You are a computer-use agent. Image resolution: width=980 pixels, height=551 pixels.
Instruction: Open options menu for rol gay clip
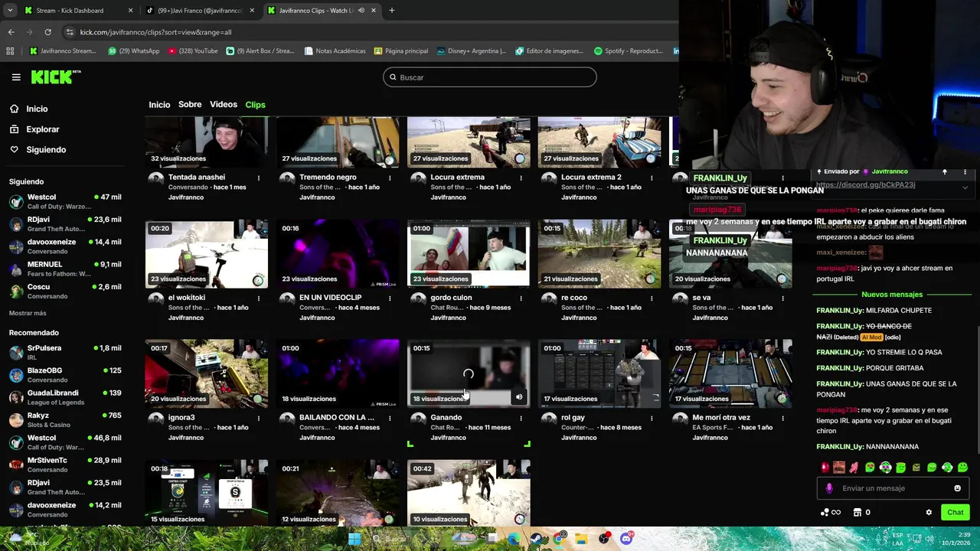(652, 418)
